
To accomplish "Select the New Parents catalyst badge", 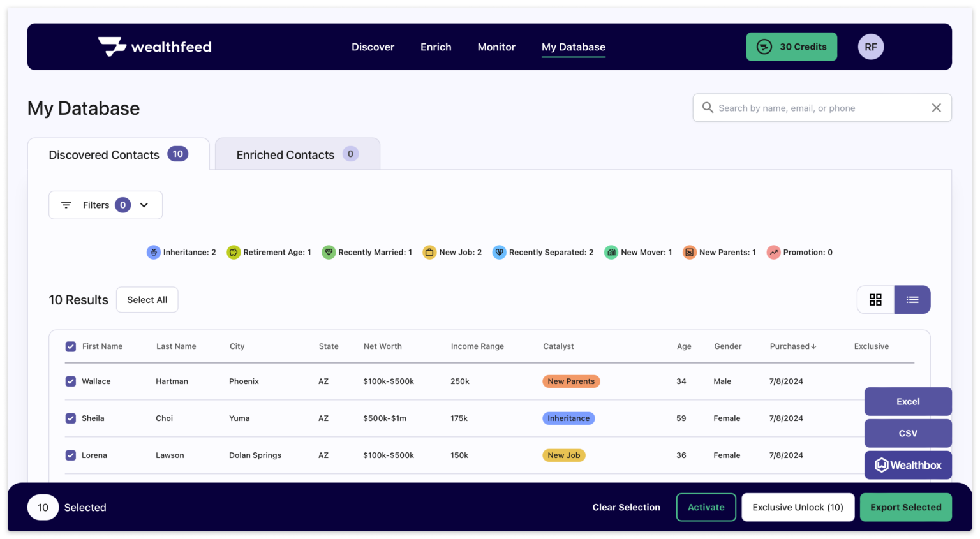I will point(570,381).
